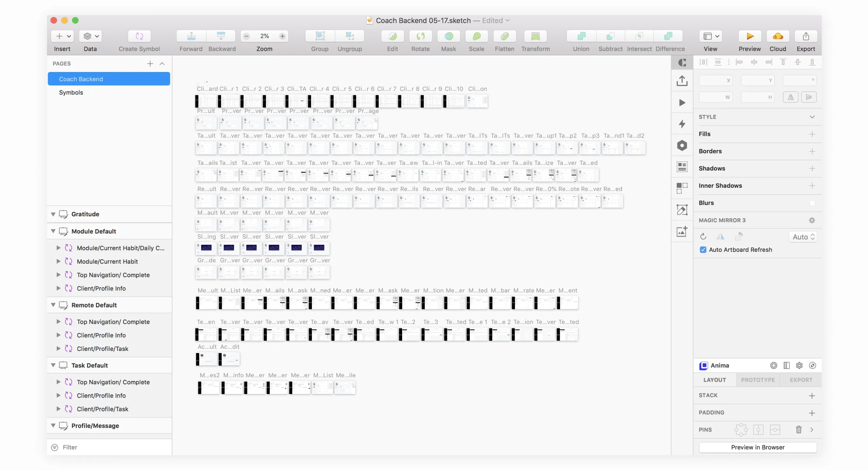Image resolution: width=868 pixels, height=471 pixels.
Task: Click the Flatten icon
Action: (504, 36)
